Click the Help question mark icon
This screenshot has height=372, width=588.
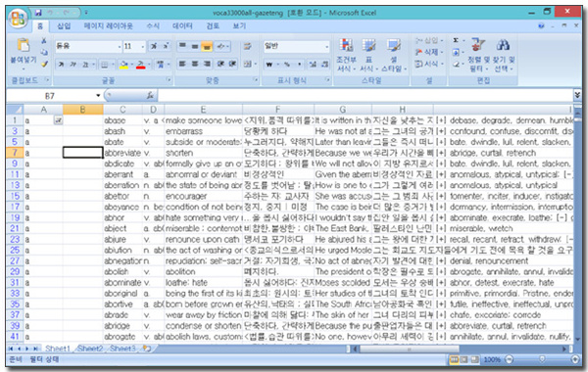pyautogui.click(x=541, y=25)
